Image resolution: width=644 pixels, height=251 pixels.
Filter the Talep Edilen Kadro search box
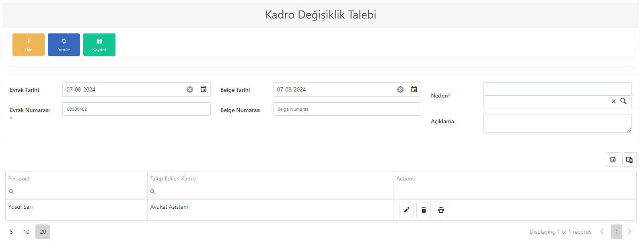tap(270, 192)
